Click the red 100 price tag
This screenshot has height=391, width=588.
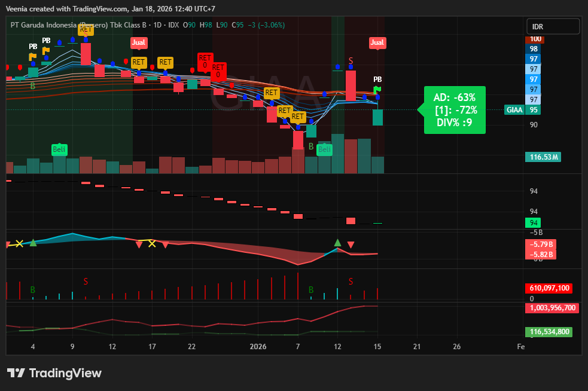click(534, 39)
